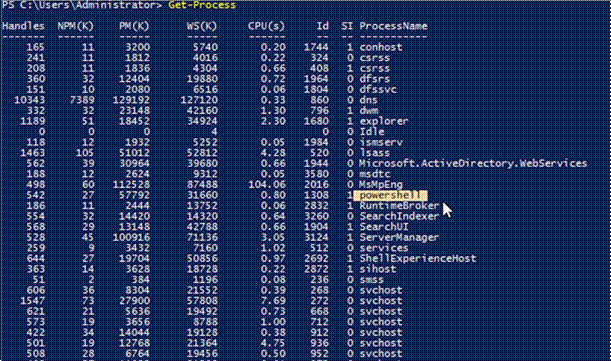Screen dimensions: 611x361
Task: Click the WS value 57808
Action: pos(202,301)
